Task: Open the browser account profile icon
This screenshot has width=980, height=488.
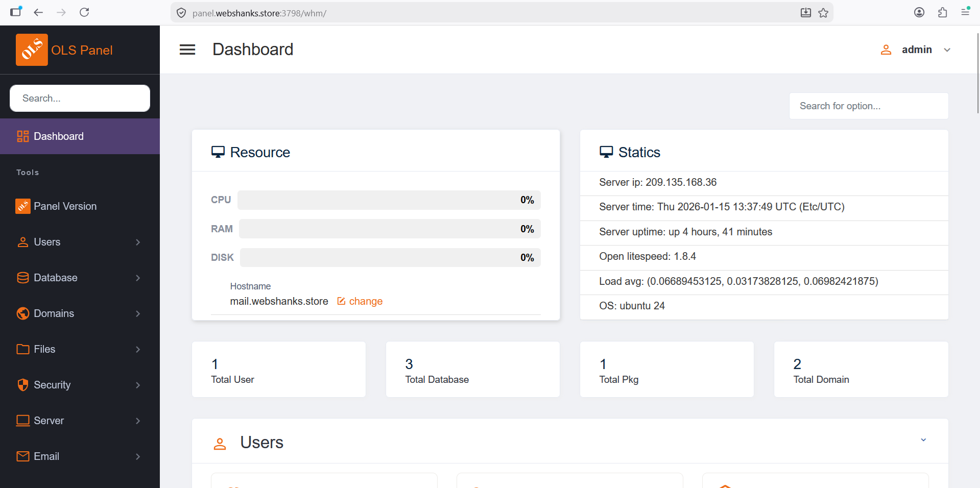Action: pyautogui.click(x=919, y=12)
